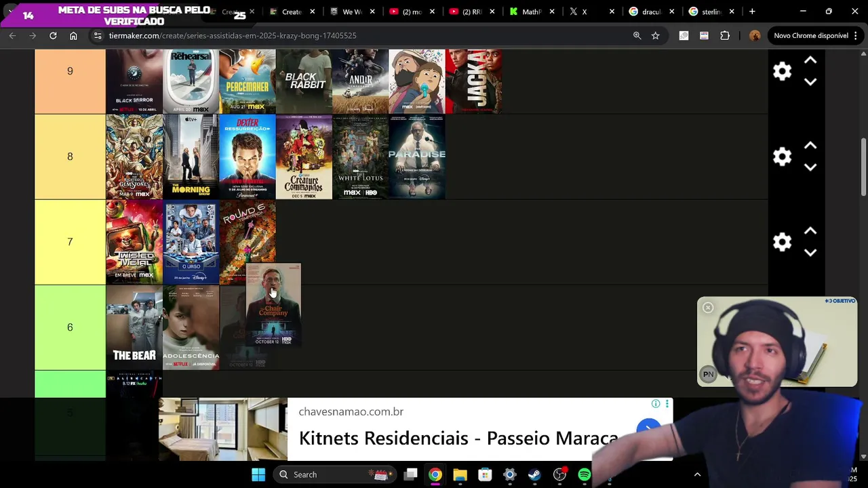Viewport: 868px width, 488px height.
Task: Open settings gear for tier 7 row
Action: 782,242
